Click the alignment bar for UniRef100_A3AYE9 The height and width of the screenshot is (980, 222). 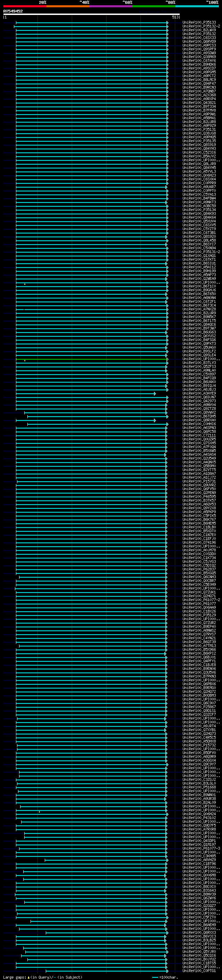[86, 394]
